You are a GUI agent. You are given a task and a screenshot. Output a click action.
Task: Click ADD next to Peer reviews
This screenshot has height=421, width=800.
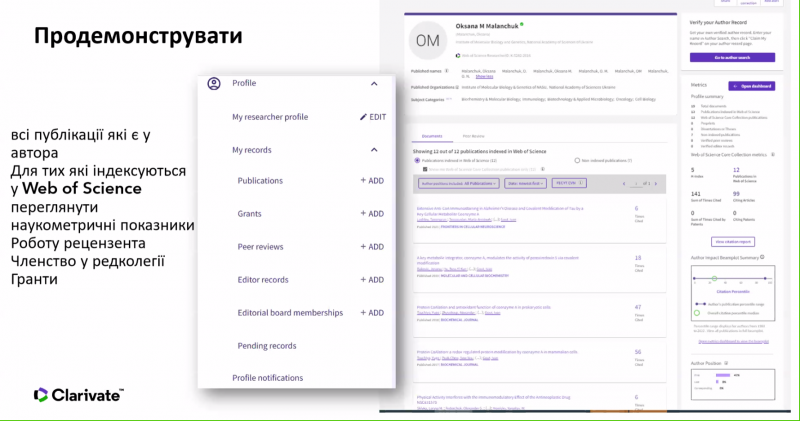(372, 247)
